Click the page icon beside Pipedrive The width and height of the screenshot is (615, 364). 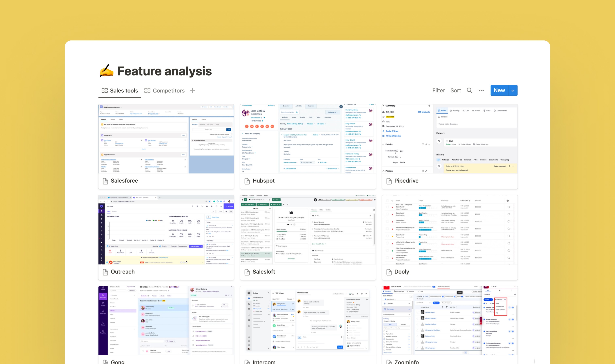[x=389, y=181]
